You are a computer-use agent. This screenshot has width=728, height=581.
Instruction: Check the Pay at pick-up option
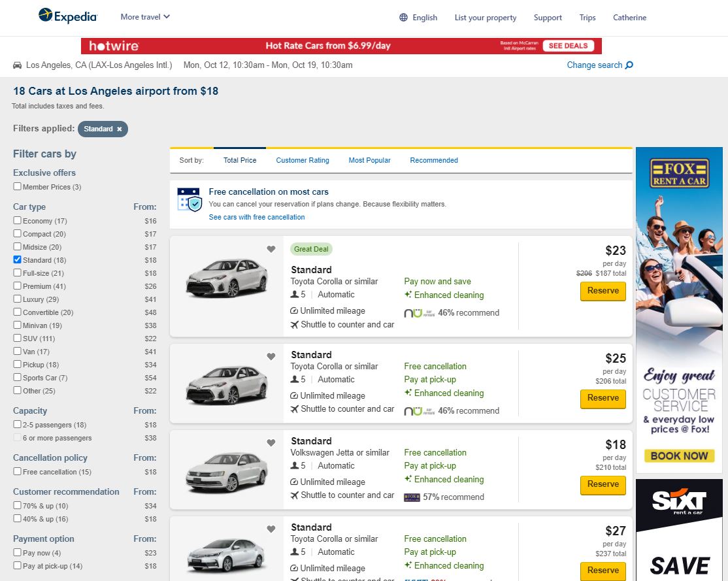(17, 565)
